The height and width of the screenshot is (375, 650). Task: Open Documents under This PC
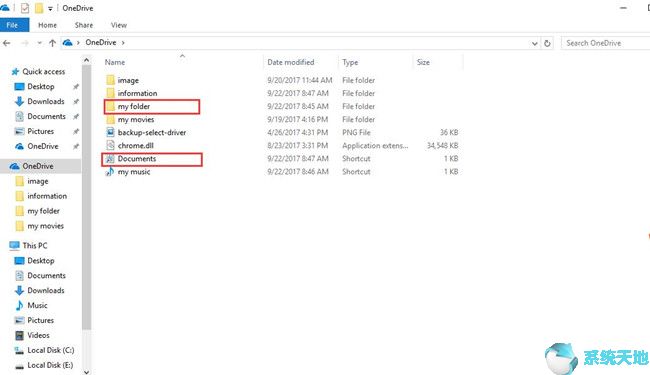tap(46, 276)
